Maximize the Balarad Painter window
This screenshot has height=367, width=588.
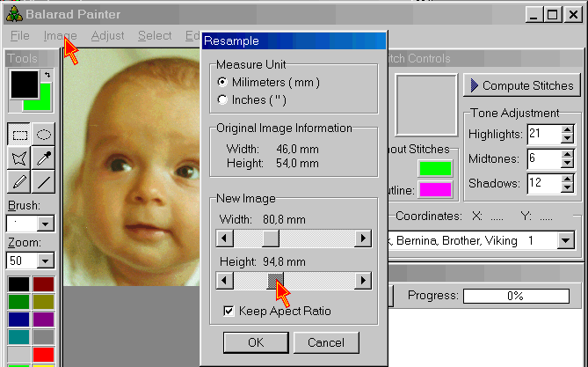click(552, 14)
